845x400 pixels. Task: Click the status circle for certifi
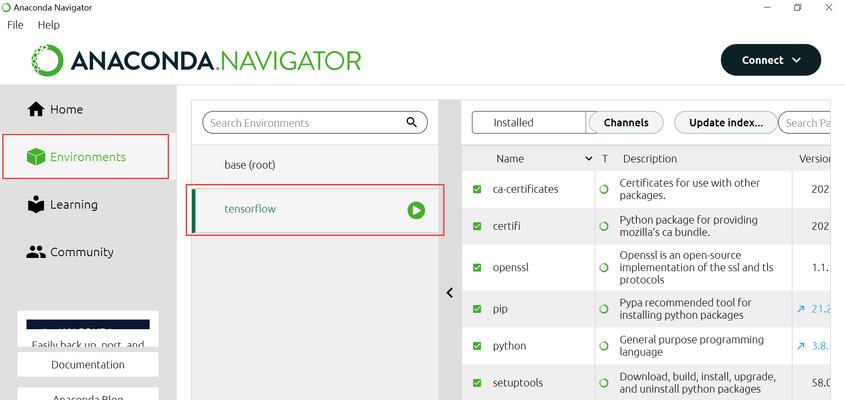pos(604,226)
